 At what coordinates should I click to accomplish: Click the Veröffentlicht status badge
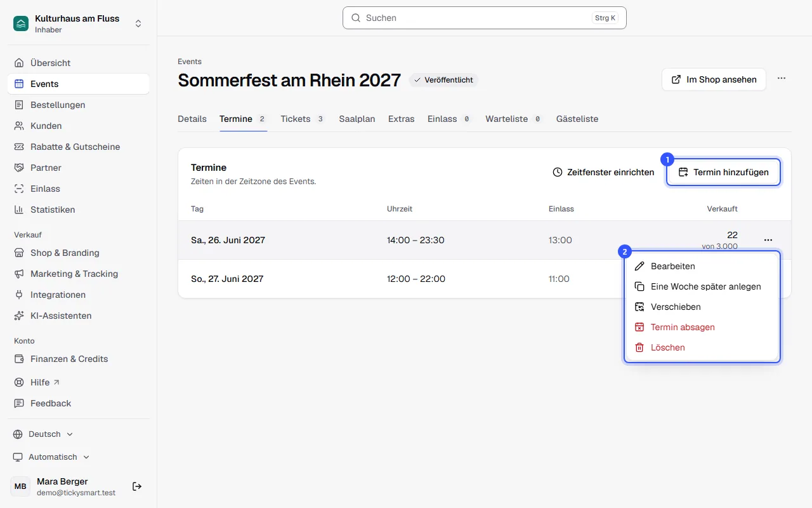(443, 80)
